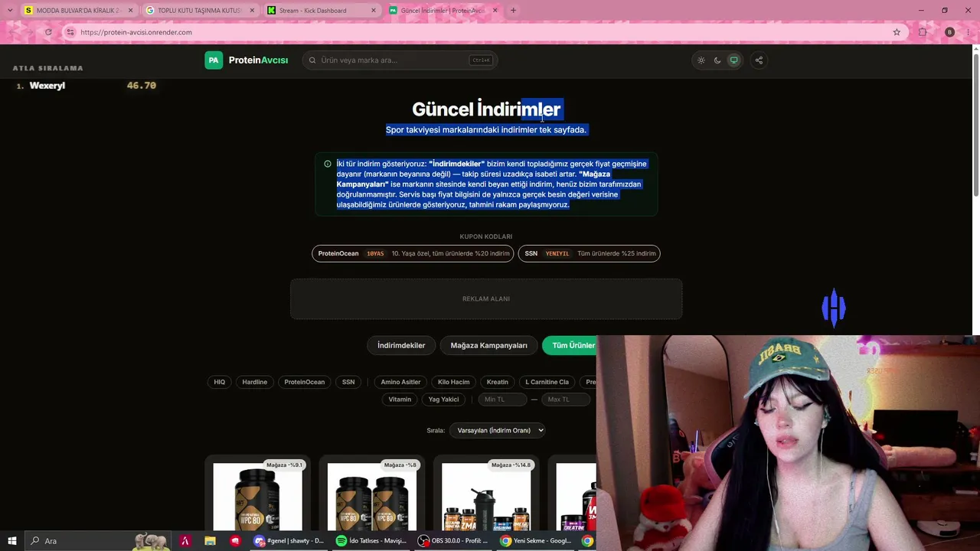980x551 pixels.
Task: Click the Max TL price field
Action: point(566,399)
